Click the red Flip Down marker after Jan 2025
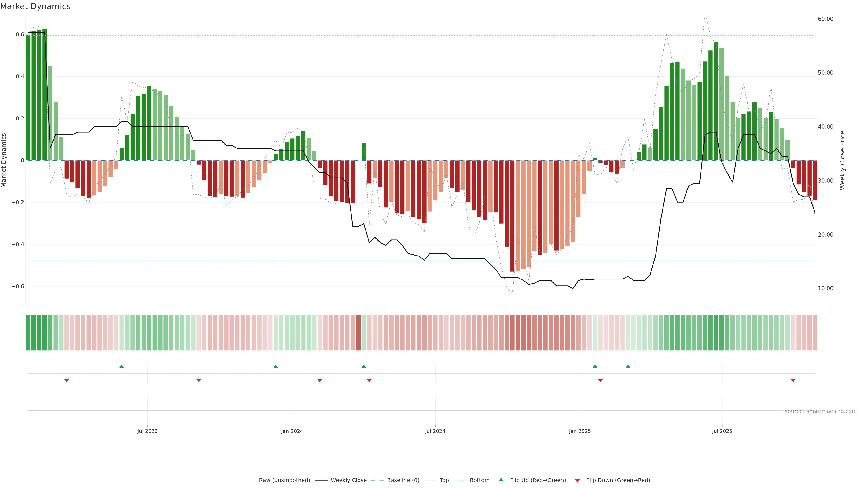The image size is (868, 488). pyautogui.click(x=600, y=380)
